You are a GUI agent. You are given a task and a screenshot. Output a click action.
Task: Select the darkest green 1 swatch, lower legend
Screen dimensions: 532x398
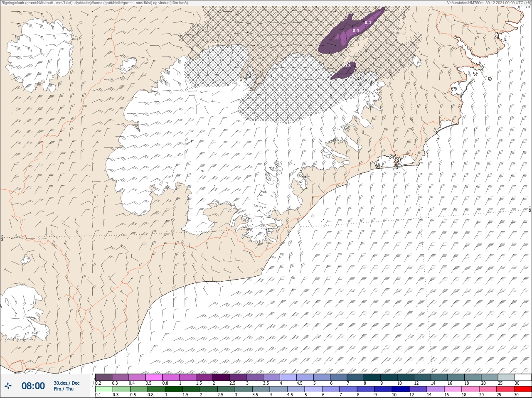click(173, 389)
